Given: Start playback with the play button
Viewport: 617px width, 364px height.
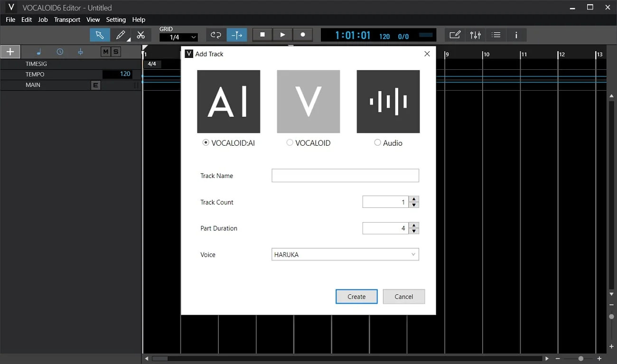Looking at the screenshot, I should pyautogui.click(x=282, y=35).
